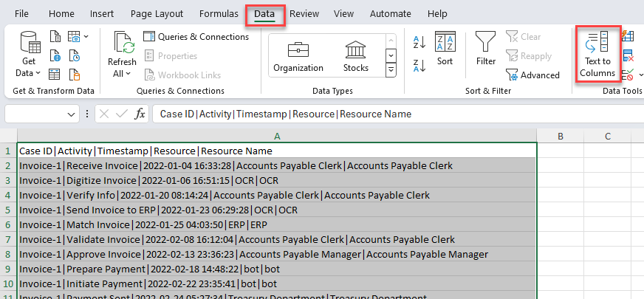
Task: Select the Data ribbon tab
Action: click(264, 14)
